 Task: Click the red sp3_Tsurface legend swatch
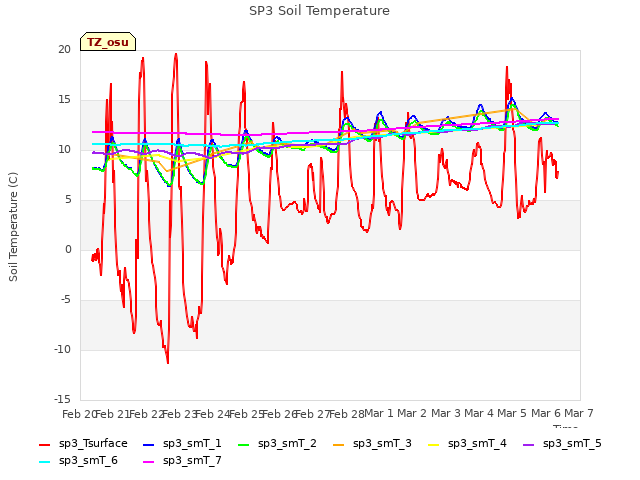click(44, 444)
